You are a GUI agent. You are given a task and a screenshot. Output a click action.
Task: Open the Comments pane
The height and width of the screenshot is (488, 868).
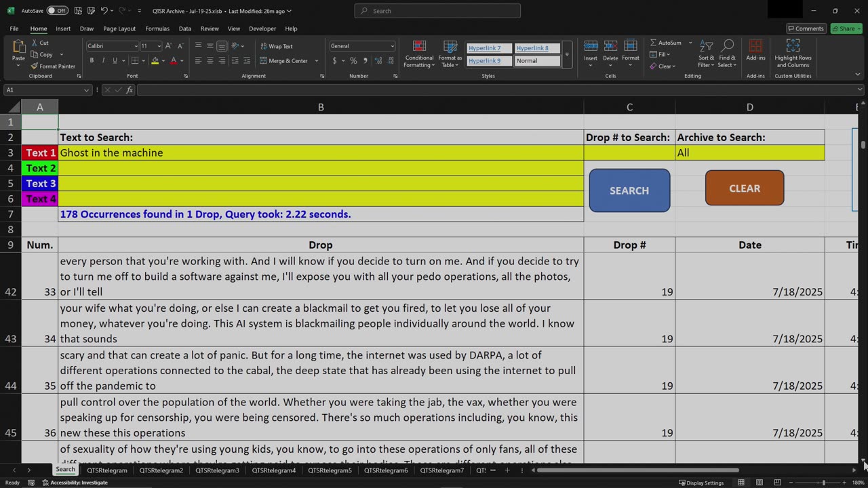point(805,28)
